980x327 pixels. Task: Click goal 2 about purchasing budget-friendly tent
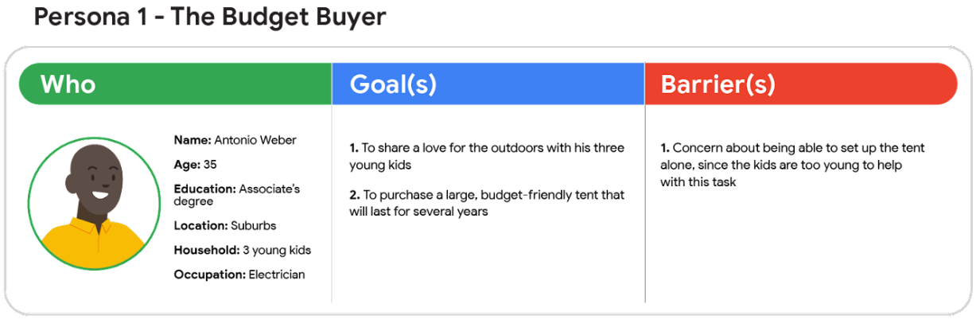point(487,203)
